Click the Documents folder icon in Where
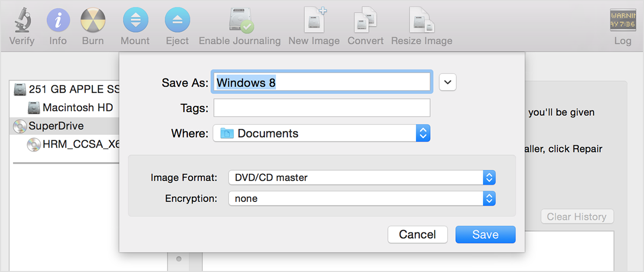644x272 pixels. coord(227,133)
